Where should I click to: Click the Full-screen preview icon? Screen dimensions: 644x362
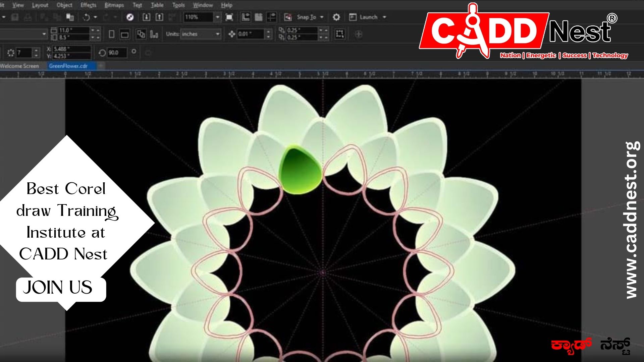point(229,17)
